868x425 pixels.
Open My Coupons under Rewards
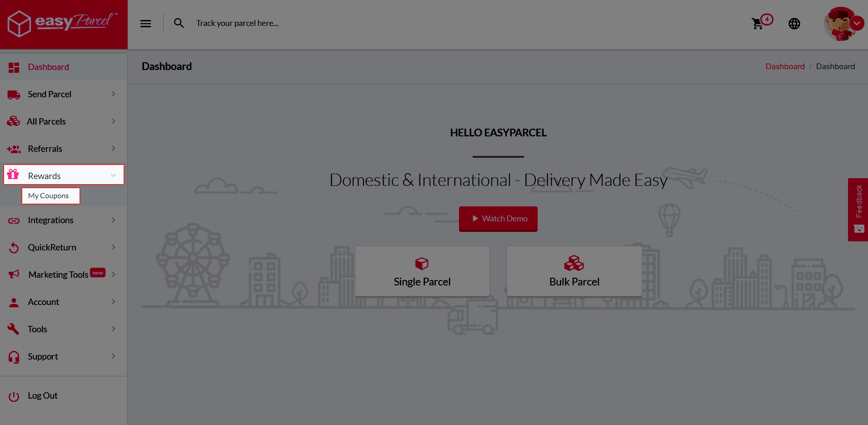point(49,196)
